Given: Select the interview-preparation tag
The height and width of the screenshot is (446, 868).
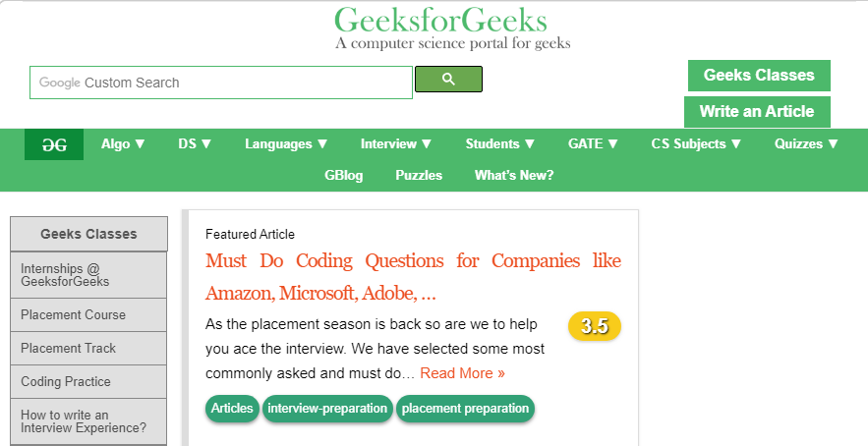Looking at the screenshot, I should [x=327, y=409].
